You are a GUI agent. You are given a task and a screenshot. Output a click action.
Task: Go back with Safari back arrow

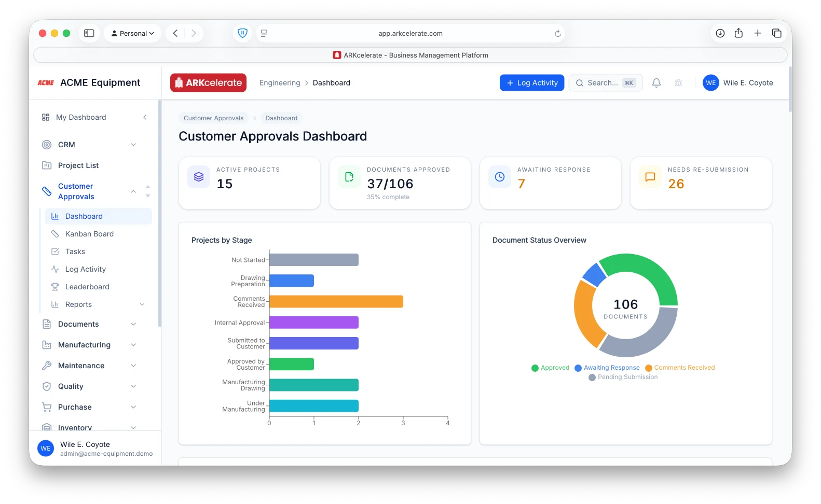coord(175,33)
